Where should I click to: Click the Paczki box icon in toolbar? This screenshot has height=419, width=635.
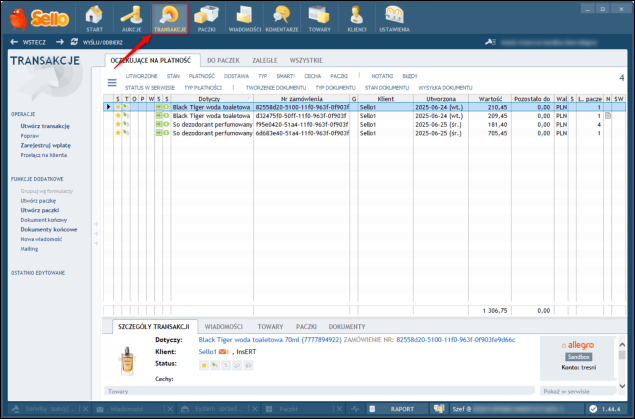tap(209, 17)
